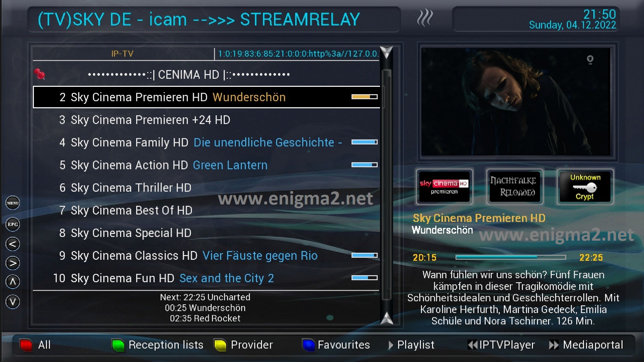Viewport: 644px width, 362px height.
Task: Click the red pin marker icon
Action: coord(40,74)
